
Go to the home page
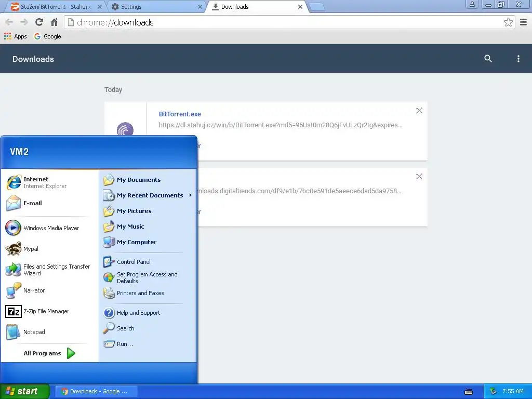pyautogui.click(x=54, y=22)
